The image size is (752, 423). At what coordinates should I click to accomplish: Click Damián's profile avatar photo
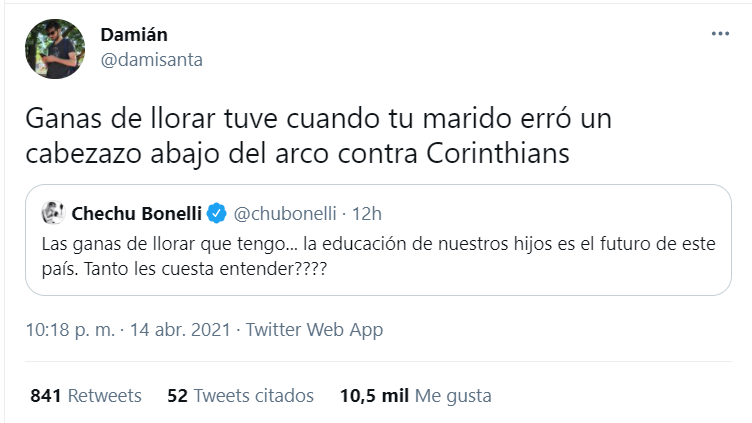[x=53, y=47]
